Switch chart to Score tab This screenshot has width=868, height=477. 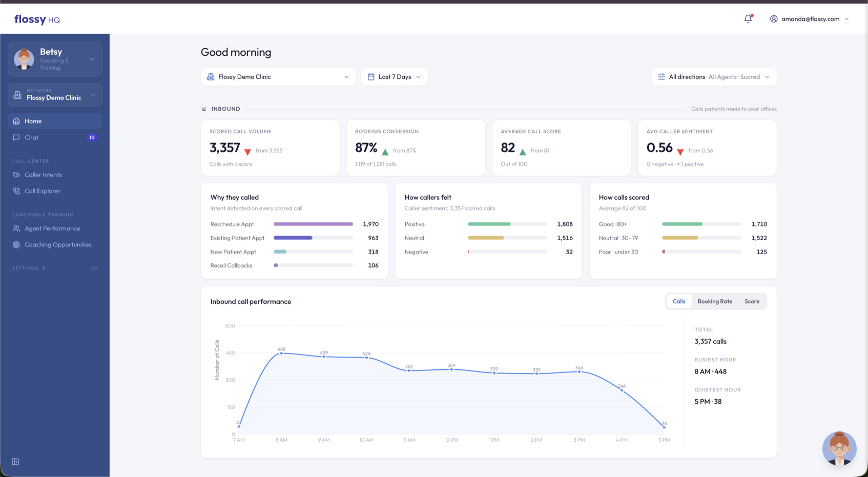tap(752, 301)
